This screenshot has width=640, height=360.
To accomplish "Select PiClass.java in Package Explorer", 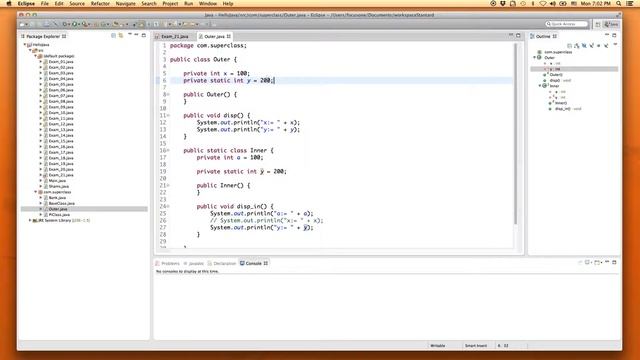I will [x=59, y=215].
